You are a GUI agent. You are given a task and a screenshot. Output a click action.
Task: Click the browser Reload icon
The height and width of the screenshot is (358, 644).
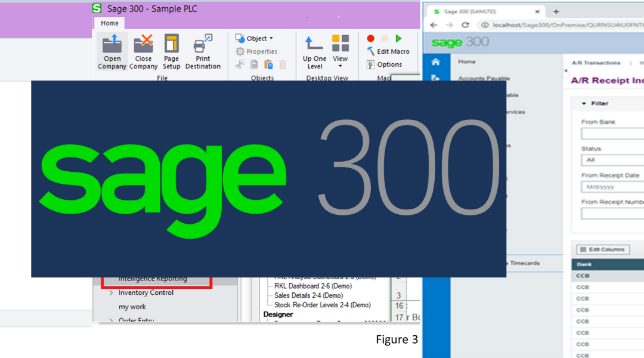tap(465, 25)
